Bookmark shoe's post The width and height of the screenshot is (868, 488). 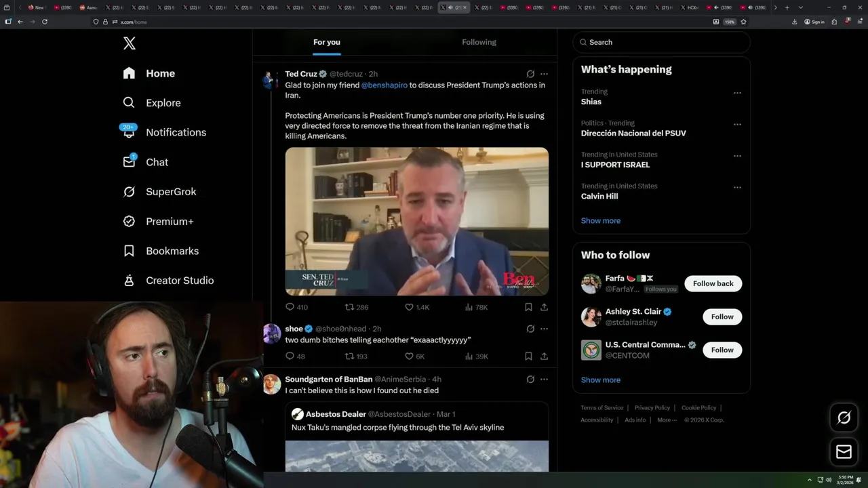(528, 356)
